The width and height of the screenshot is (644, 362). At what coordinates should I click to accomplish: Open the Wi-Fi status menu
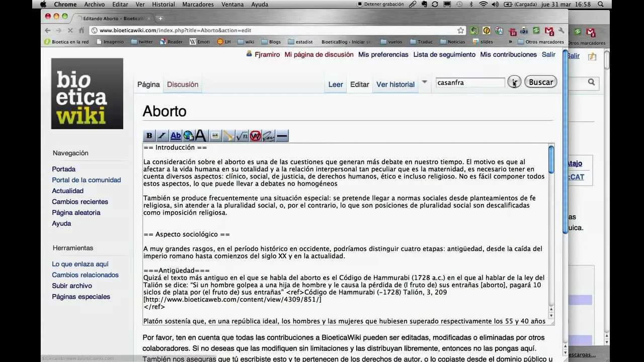[x=484, y=4]
